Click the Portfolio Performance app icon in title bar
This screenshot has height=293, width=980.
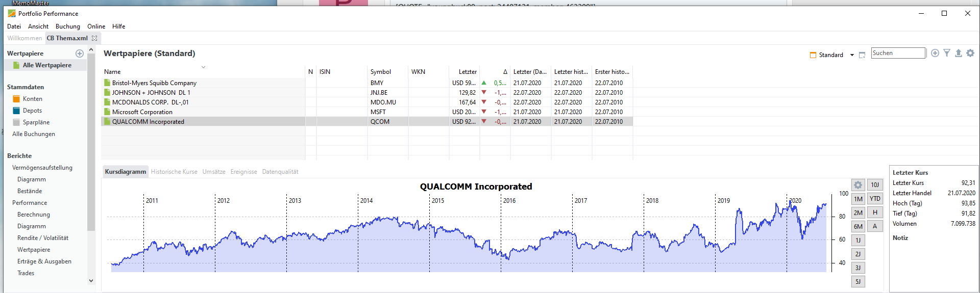tap(12, 14)
